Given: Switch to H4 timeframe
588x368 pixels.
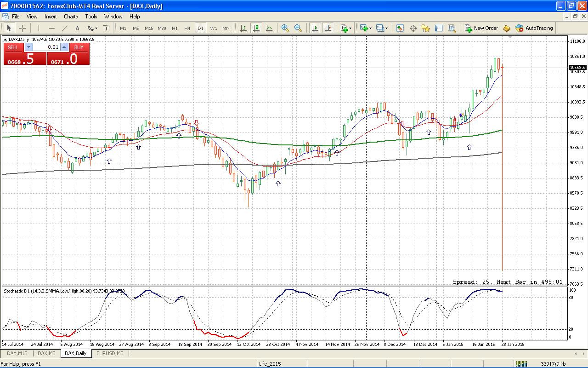Looking at the screenshot, I should tap(187, 28).
